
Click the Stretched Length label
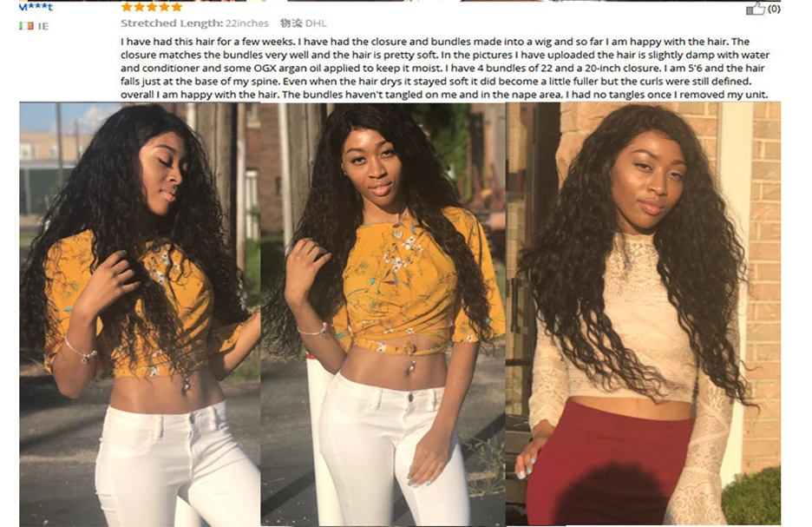click(x=172, y=23)
